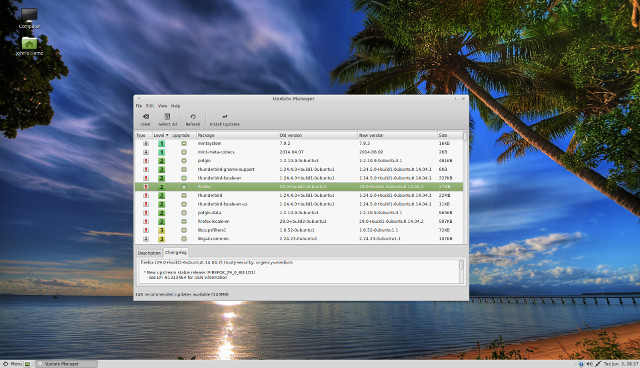640x368 pixels.
Task: Click the type icon for mint-meta-codecs
Action: 146,152
